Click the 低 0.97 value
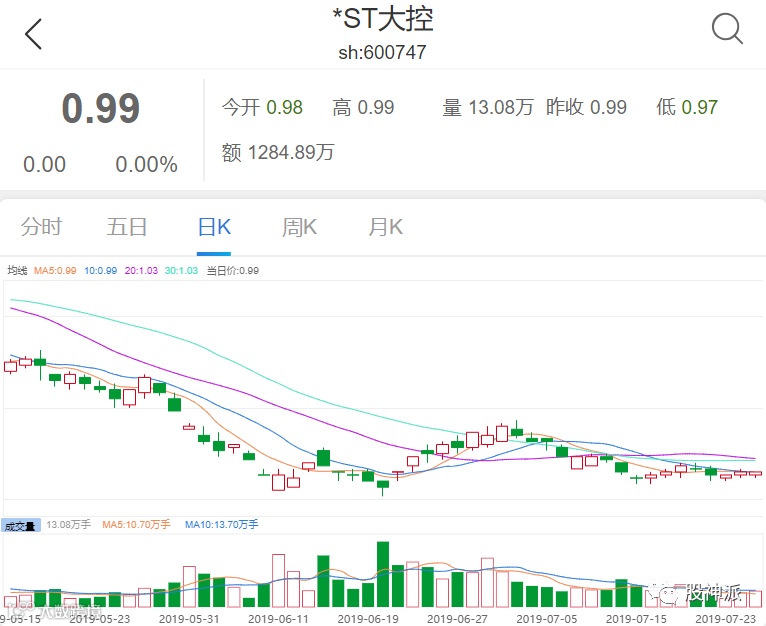 pyautogui.click(x=687, y=108)
